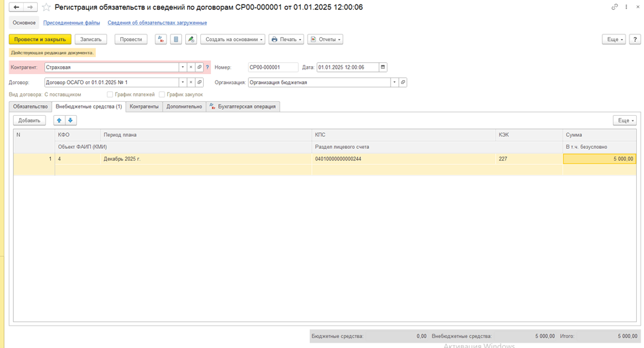Select the КЭК cell 227
The image size is (644, 348).
529,159
